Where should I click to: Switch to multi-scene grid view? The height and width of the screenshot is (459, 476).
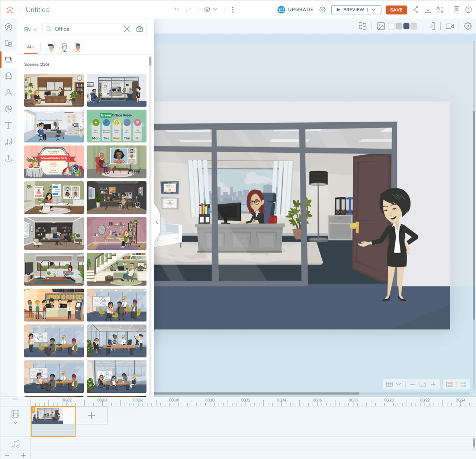pos(463,384)
